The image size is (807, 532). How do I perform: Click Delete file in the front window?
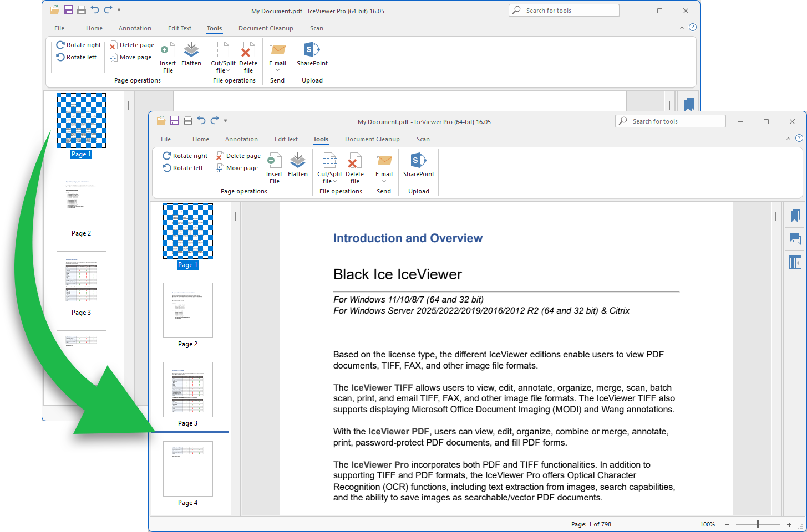pyautogui.click(x=354, y=168)
